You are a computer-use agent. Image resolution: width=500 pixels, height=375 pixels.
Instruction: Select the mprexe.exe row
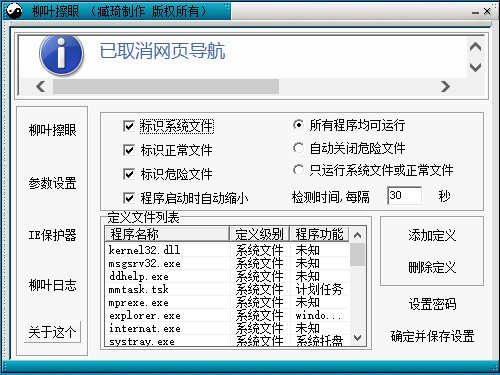(x=228, y=302)
